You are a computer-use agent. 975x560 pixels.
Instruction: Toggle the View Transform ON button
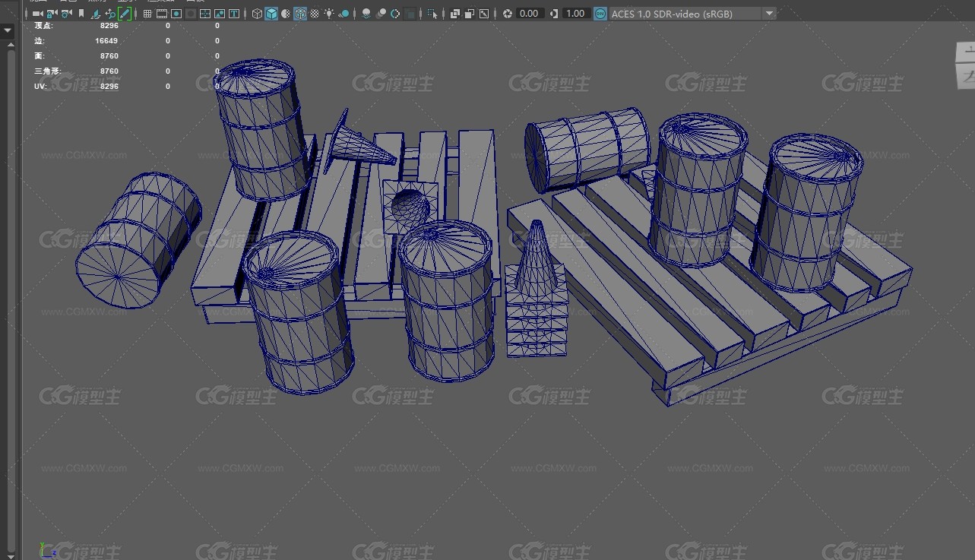[x=600, y=14]
